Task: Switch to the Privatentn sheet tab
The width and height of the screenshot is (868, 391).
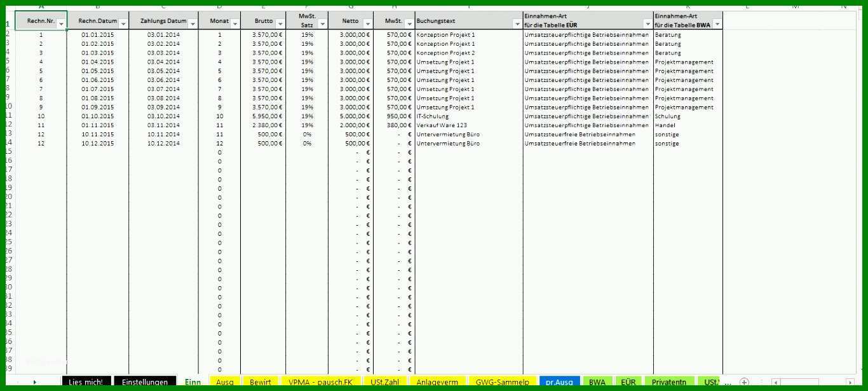Action: 669,382
